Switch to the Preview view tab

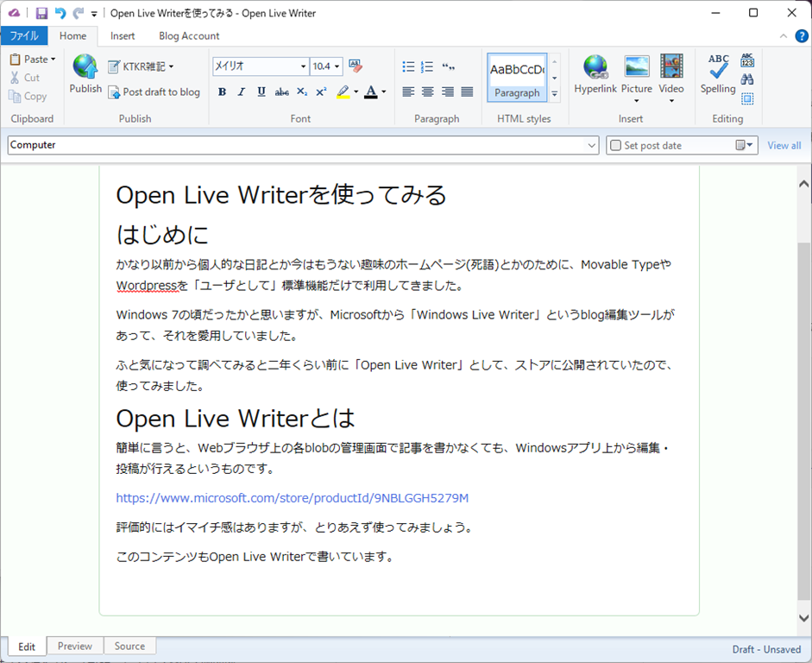(x=75, y=646)
